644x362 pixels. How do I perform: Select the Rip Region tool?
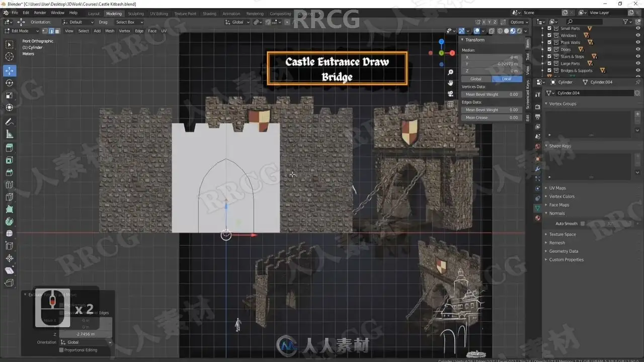tap(10, 283)
